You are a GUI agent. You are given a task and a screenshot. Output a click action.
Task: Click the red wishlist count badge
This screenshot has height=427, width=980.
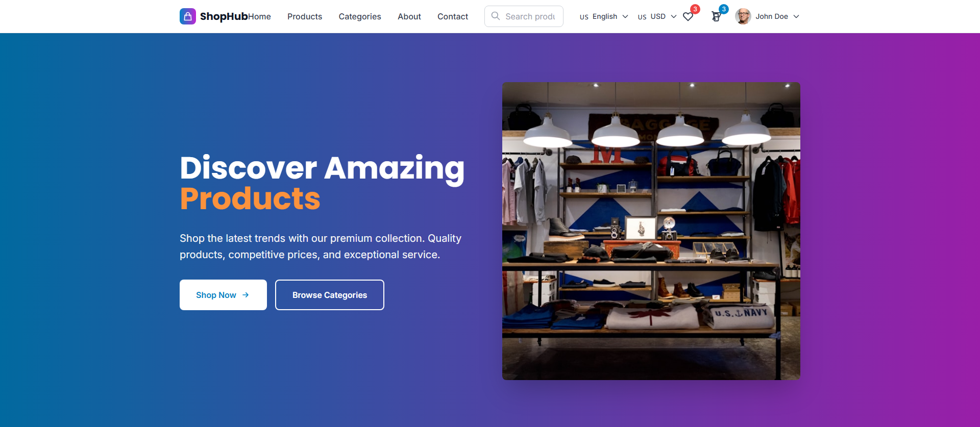click(x=695, y=9)
